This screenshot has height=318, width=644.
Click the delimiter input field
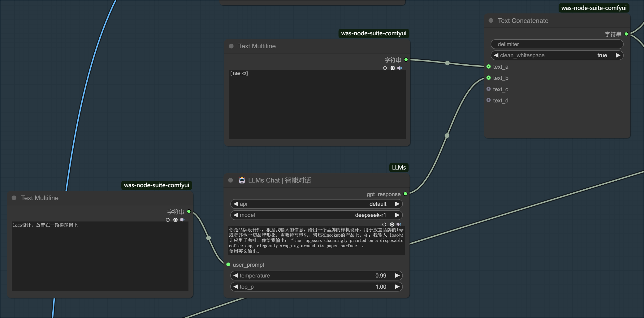pos(557,44)
